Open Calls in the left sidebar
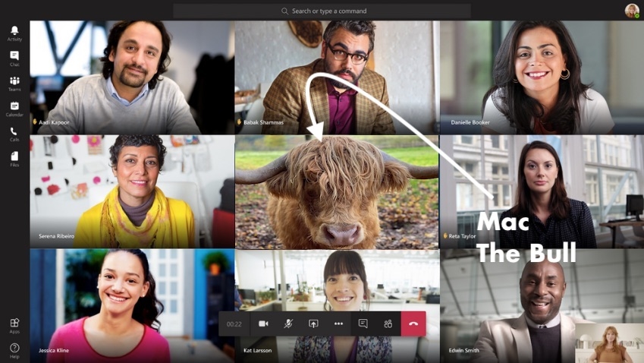 [x=14, y=134]
